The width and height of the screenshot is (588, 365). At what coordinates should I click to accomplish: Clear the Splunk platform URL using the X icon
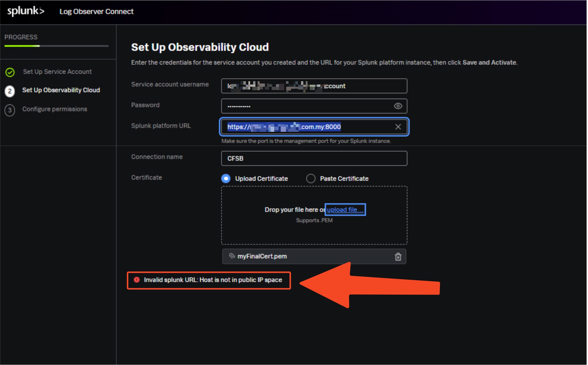(398, 127)
